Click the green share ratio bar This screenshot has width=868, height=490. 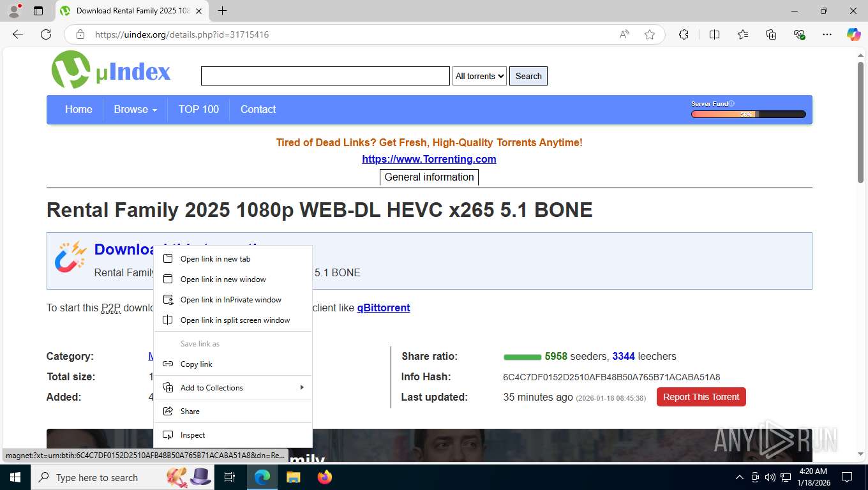pyautogui.click(x=522, y=357)
